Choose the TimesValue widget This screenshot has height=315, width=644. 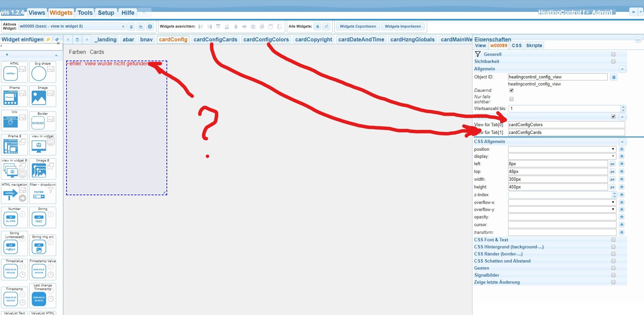[x=14, y=269]
